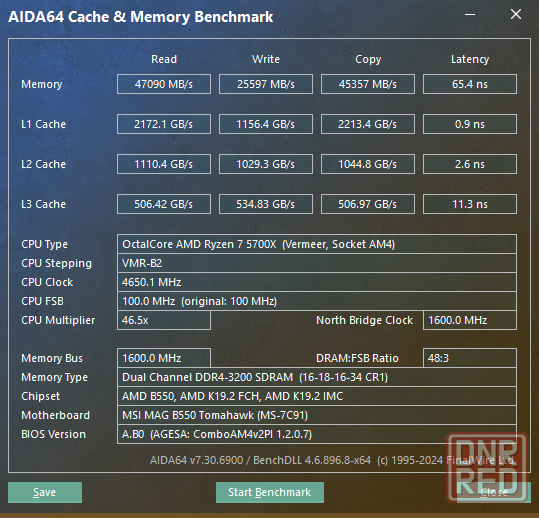Image resolution: width=539 pixels, height=518 pixels.
Task: Click CPU Multiplier value 46.5x
Action: [164, 320]
